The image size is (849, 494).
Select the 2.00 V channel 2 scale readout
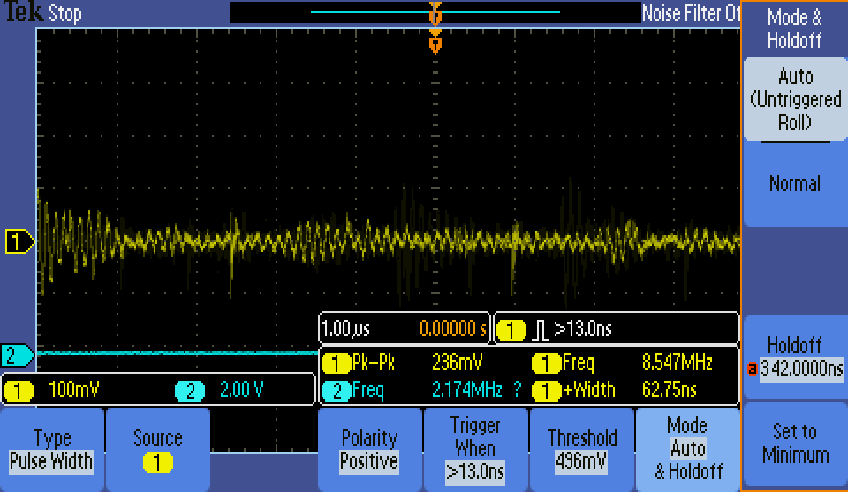241,389
